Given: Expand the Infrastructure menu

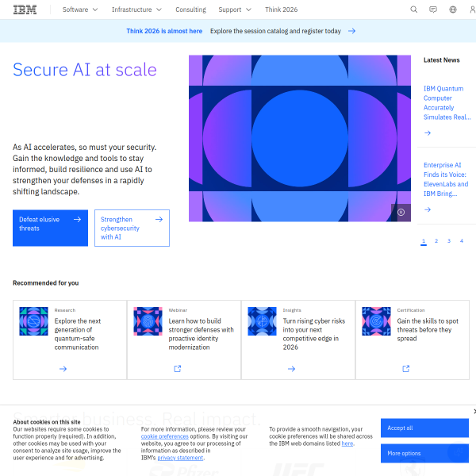Looking at the screenshot, I should (136, 10).
